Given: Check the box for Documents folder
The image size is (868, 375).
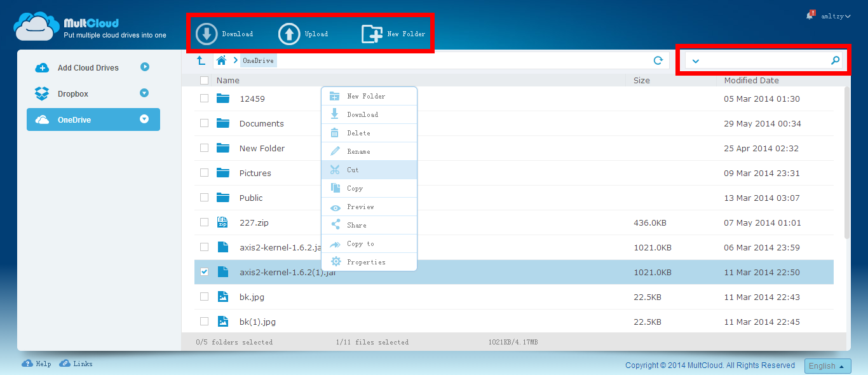Looking at the screenshot, I should (x=204, y=123).
